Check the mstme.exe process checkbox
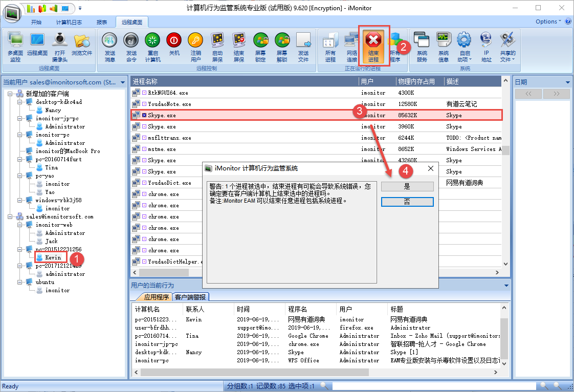Screen dimensions: 574x392 (144, 149)
